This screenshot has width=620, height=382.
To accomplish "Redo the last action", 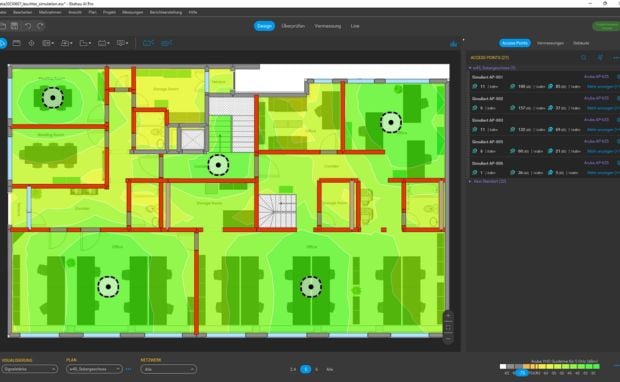I will tap(40, 26).
